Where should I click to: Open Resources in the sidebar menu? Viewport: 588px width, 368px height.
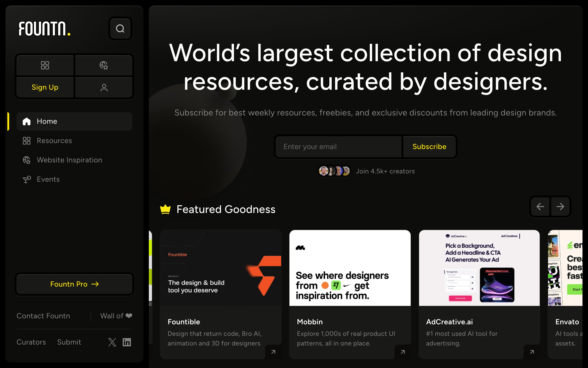tap(74, 141)
